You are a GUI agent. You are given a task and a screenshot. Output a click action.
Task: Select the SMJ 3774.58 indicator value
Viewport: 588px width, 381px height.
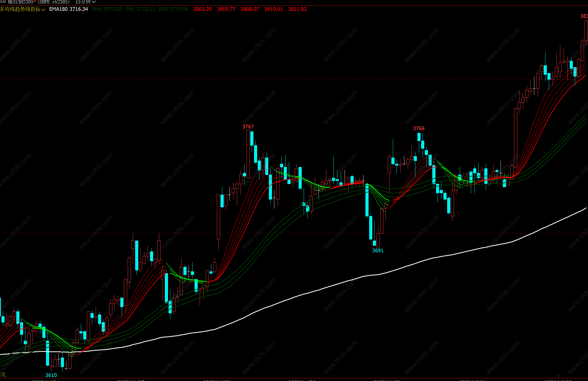173,9
